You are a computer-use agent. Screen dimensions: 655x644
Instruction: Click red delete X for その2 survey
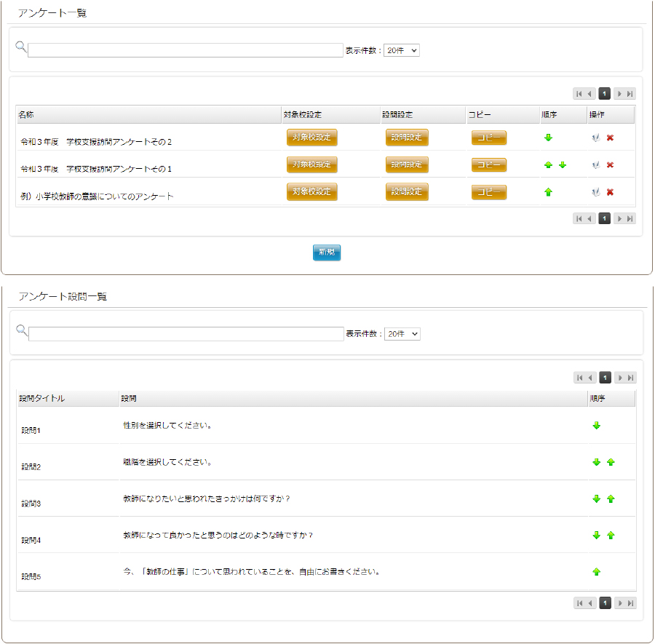610,138
